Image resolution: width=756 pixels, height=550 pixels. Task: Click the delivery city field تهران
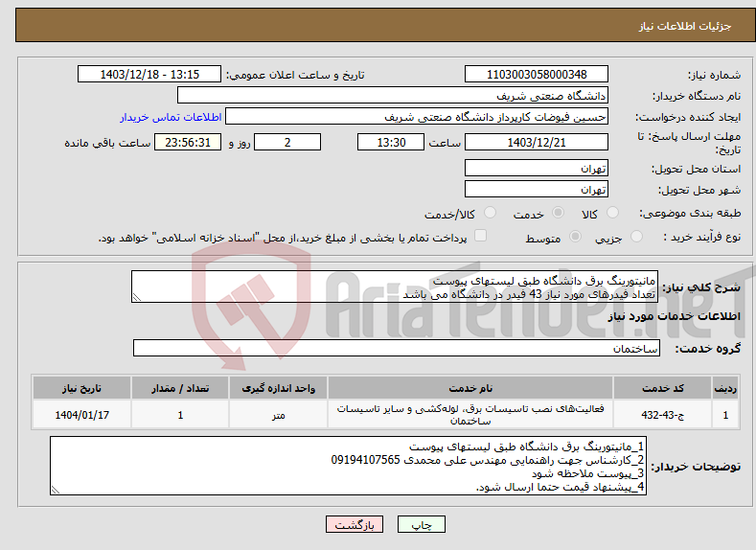537,189
